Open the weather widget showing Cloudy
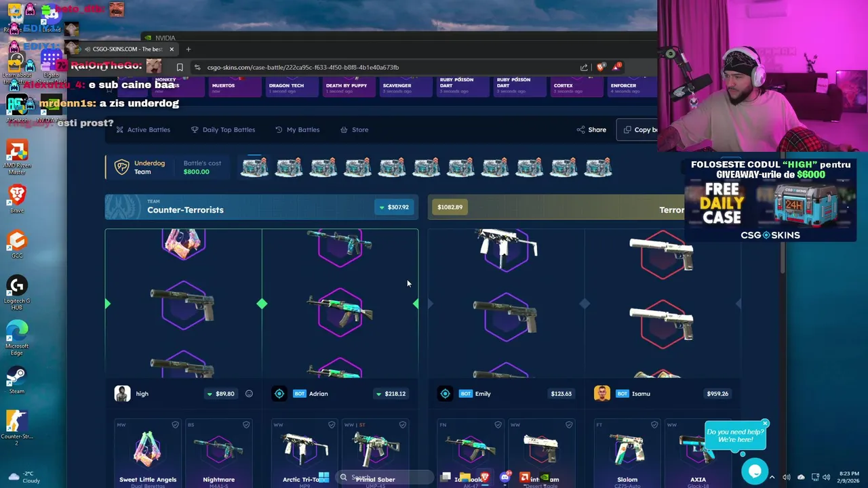The height and width of the screenshot is (488, 868). click(x=24, y=477)
